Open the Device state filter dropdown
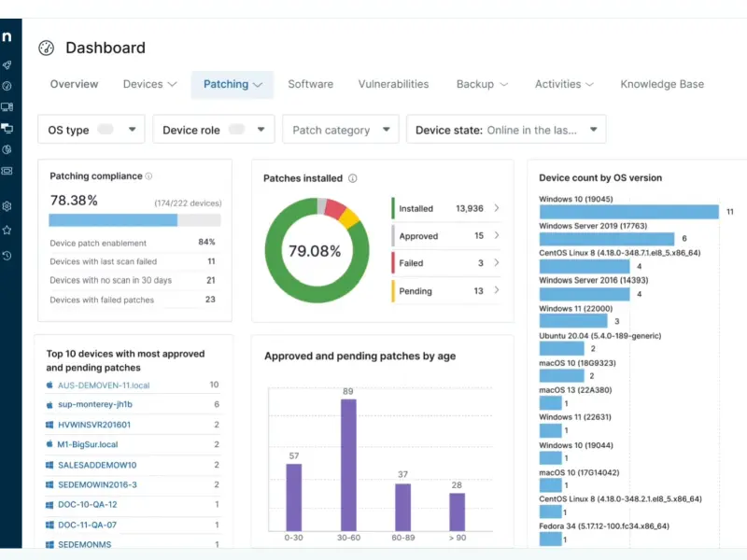This screenshot has height=560, width=747. pyautogui.click(x=505, y=130)
